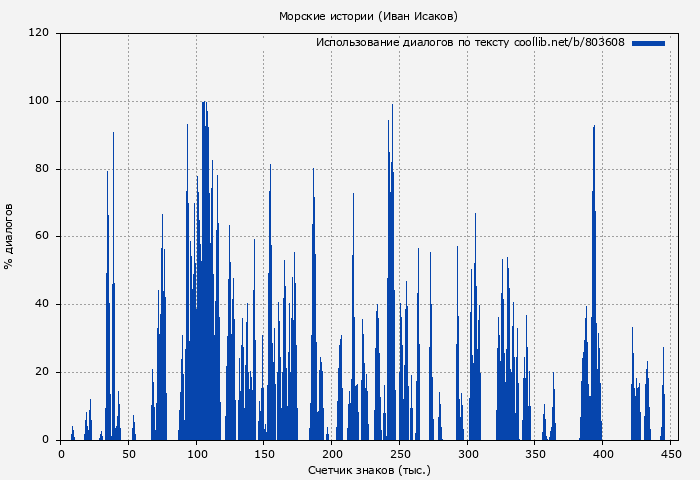
Task: Select the x-axis label "Счетчик знаков (тыс.)"
Action: 368,469
